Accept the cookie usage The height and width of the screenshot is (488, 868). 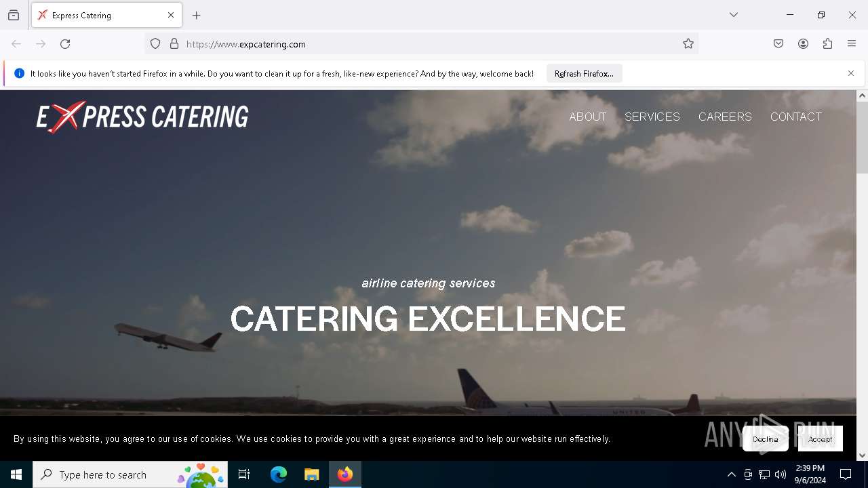(x=821, y=439)
